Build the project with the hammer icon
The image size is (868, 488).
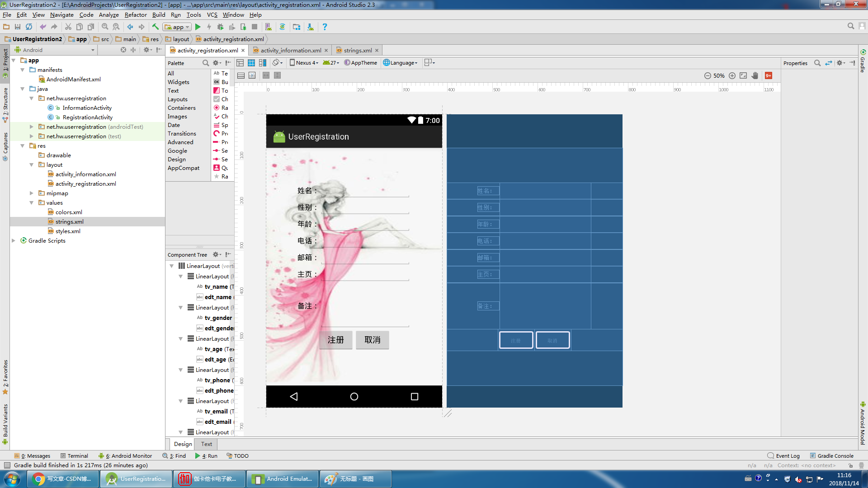point(156,27)
